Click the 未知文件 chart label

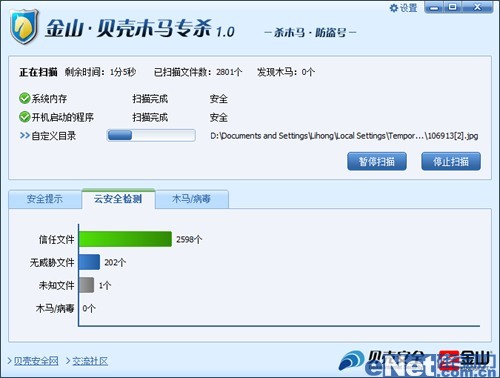(x=56, y=285)
